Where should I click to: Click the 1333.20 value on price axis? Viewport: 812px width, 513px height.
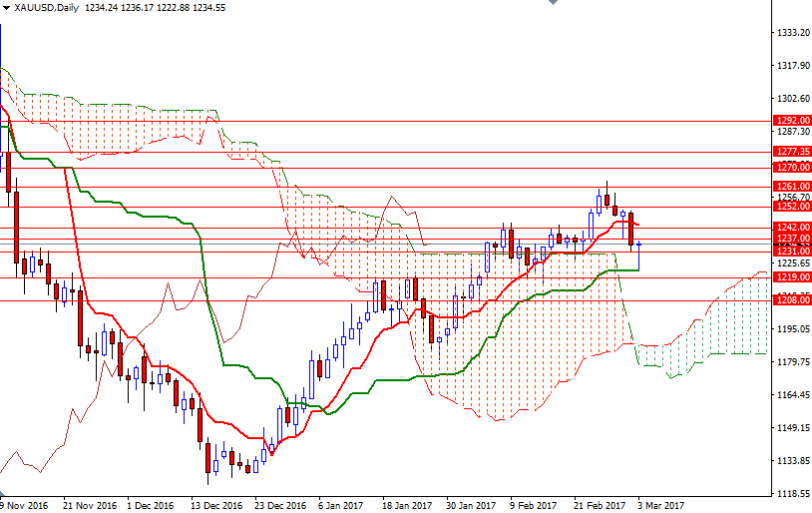tap(791, 33)
